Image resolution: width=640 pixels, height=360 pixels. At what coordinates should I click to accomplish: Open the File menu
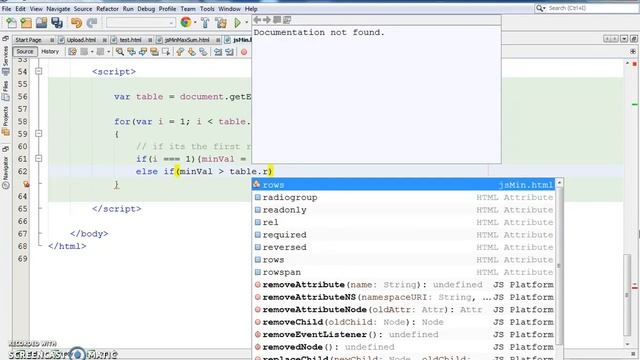coord(6,9)
